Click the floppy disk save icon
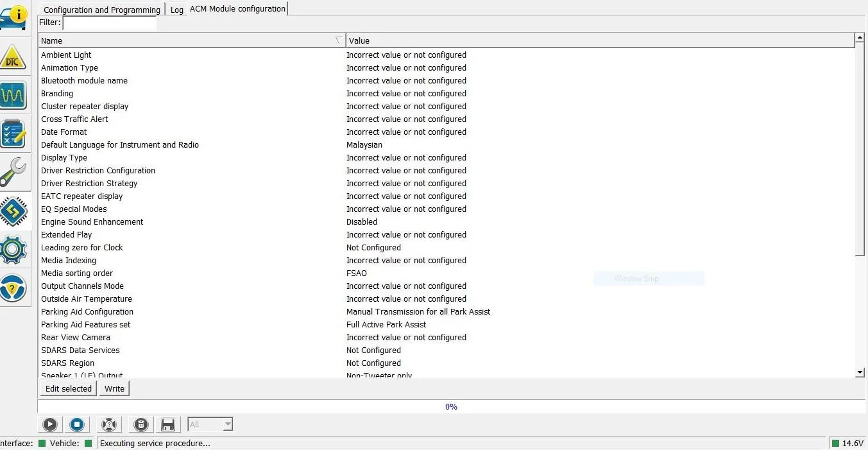868x450 pixels. click(168, 424)
